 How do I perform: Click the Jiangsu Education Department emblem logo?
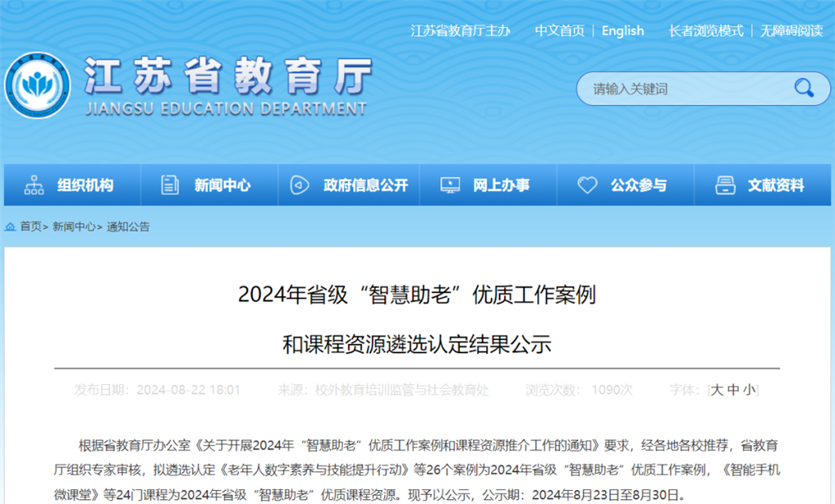(x=38, y=86)
